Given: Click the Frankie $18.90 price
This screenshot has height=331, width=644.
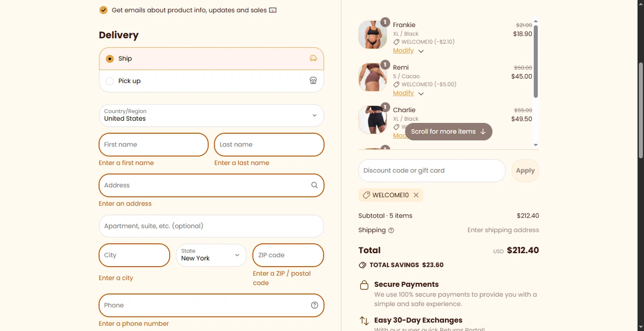Looking at the screenshot, I should [x=522, y=34].
